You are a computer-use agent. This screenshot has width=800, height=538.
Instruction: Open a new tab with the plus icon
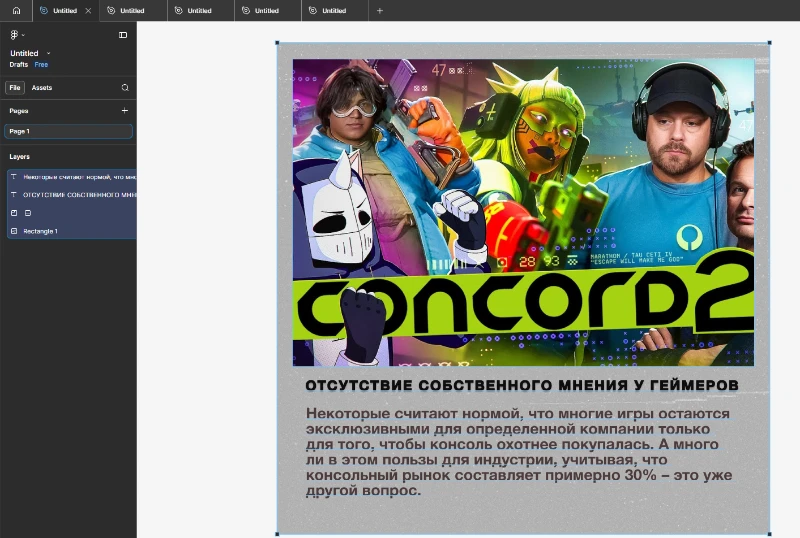[380, 11]
